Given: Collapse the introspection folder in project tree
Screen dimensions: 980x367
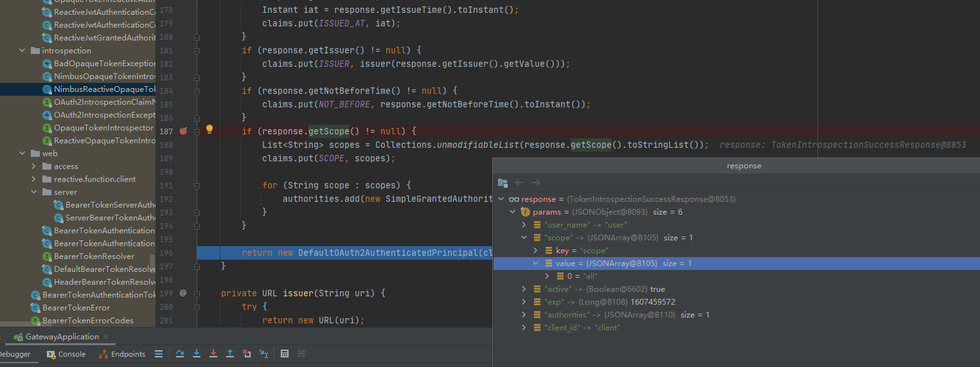Looking at the screenshot, I should pyautogui.click(x=22, y=51).
